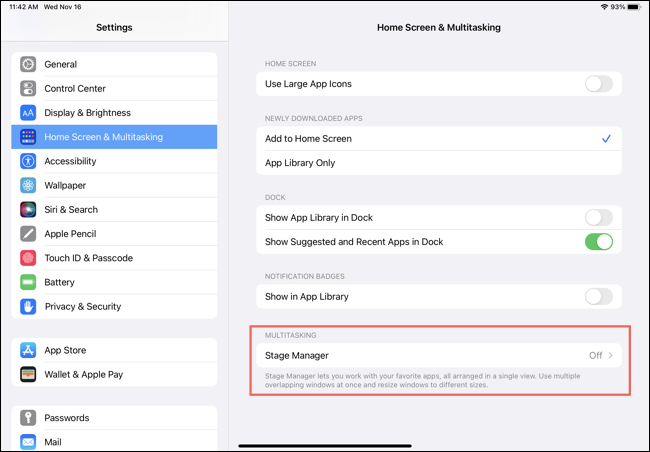Image resolution: width=650 pixels, height=452 pixels.
Task: Tap the NOTIFICATION BADGES section header
Action: 305,276
